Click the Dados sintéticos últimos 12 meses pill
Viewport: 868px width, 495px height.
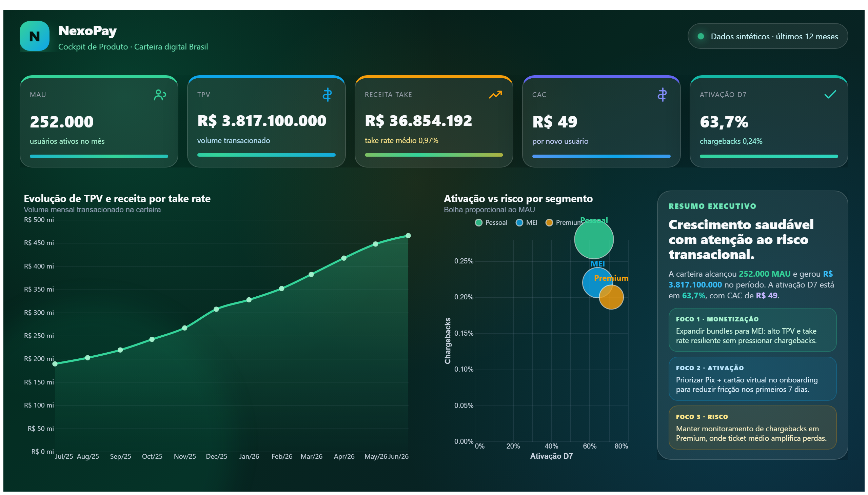pos(767,36)
